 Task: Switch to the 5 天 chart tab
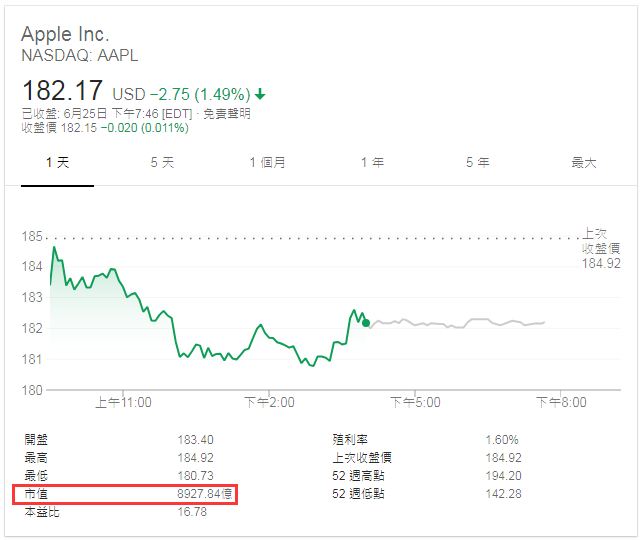pos(162,163)
